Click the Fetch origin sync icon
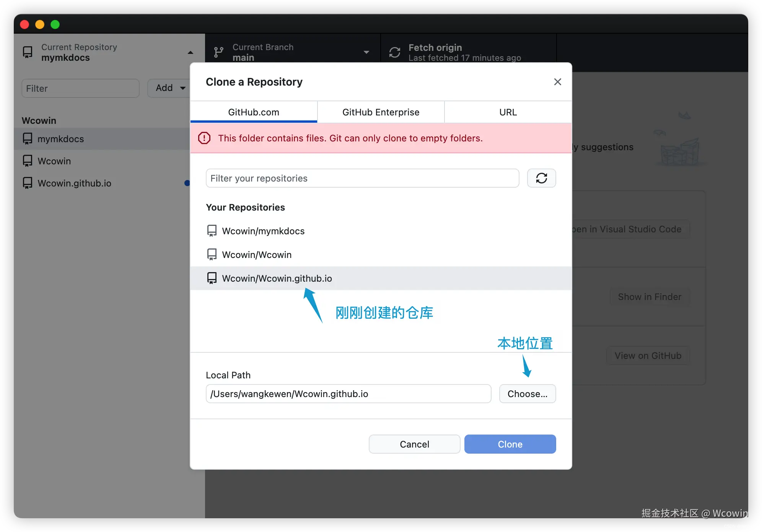Screen dimensions: 762x532 394,52
